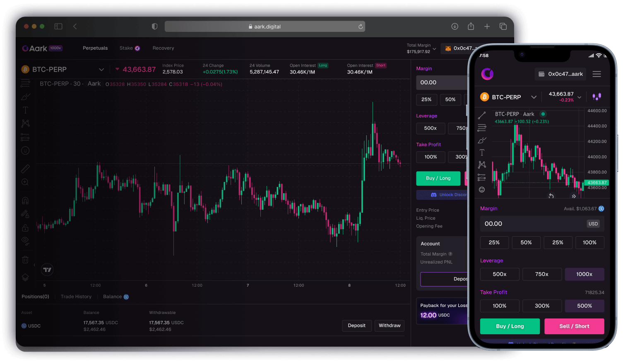Toggle stay-in-drawing-mode pencil lock on desktop
The width and height of the screenshot is (635, 364).
[x=25, y=214]
